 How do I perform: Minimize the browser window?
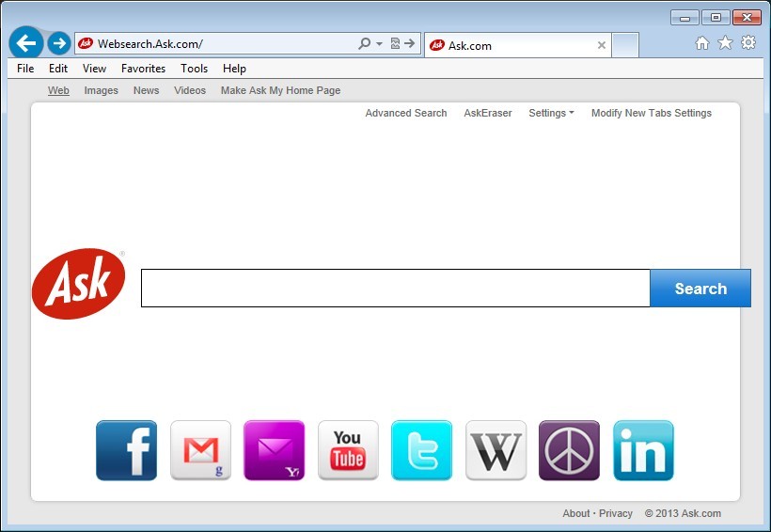tap(684, 18)
